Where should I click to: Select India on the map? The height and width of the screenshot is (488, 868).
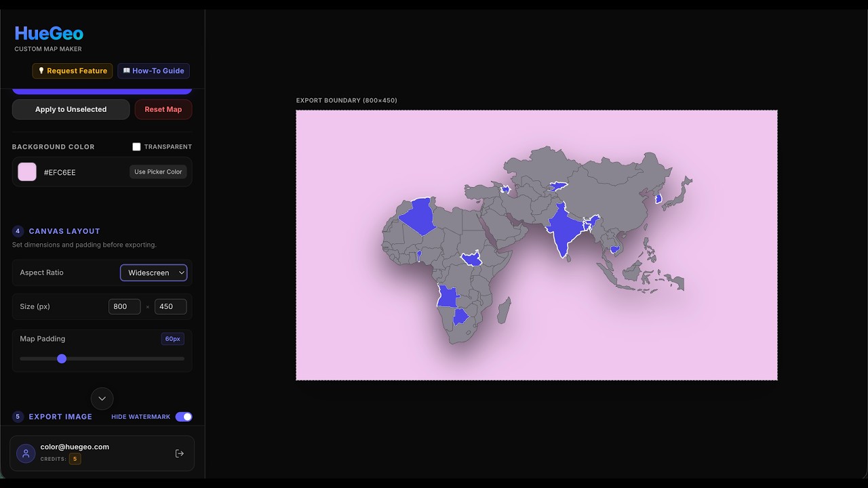click(564, 230)
